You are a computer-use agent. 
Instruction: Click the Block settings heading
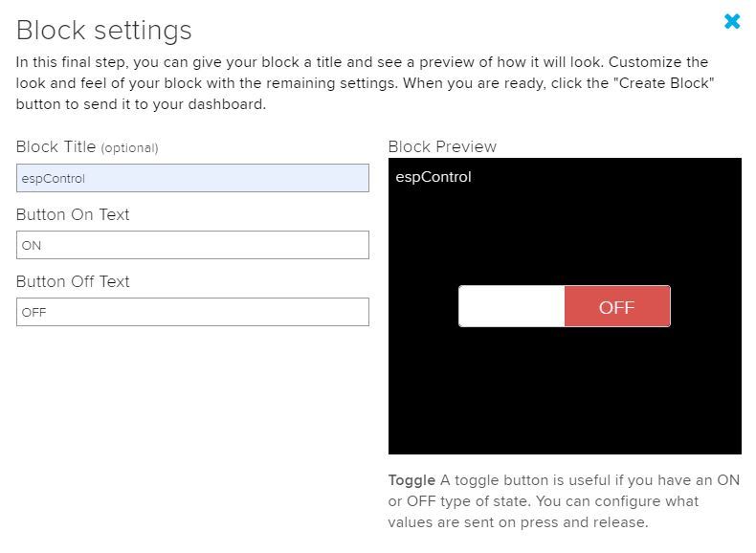tap(104, 30)
